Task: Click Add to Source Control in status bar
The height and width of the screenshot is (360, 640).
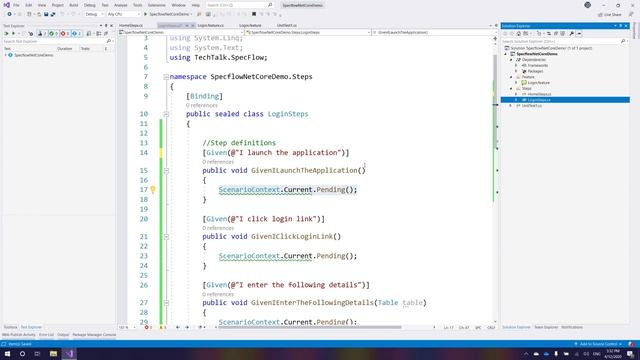Action: pos(598,344)
